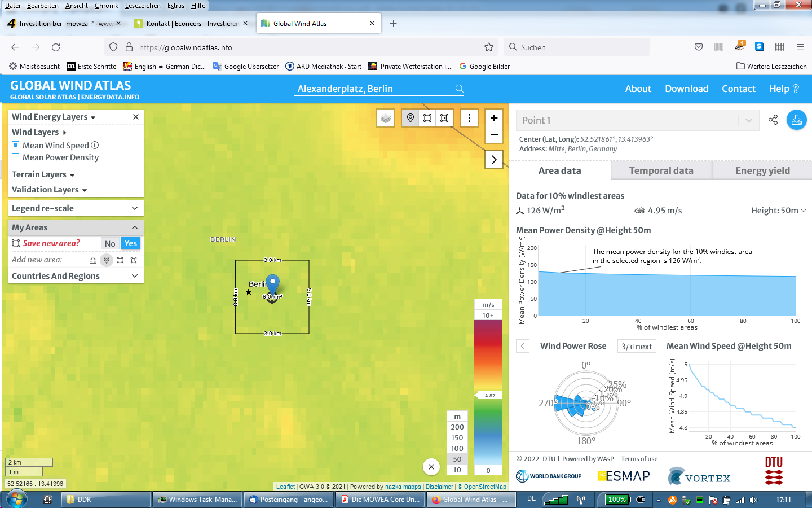Select the point marker tool in map toolbar
Viewport: 812px width, 508px height.
coord(411,118)
